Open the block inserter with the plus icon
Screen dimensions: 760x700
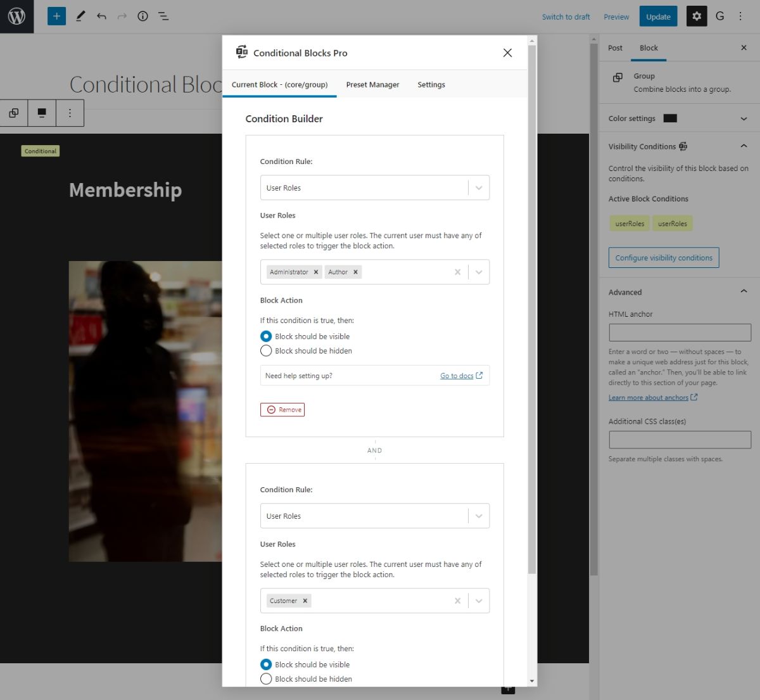pos(56,16)
